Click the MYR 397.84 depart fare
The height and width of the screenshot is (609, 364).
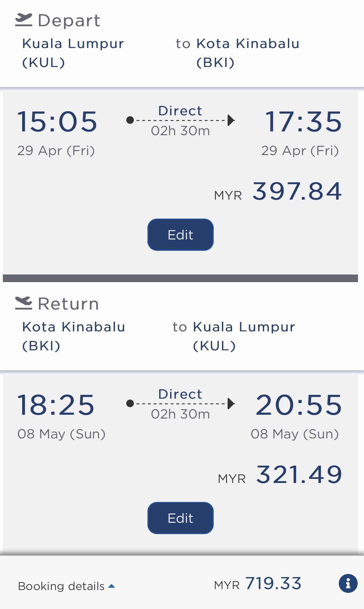(278, 191)
